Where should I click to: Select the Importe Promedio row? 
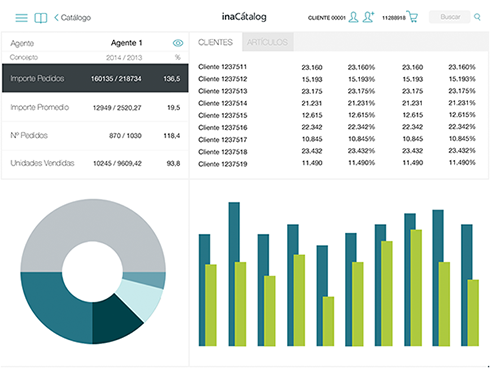click(95, 107)
